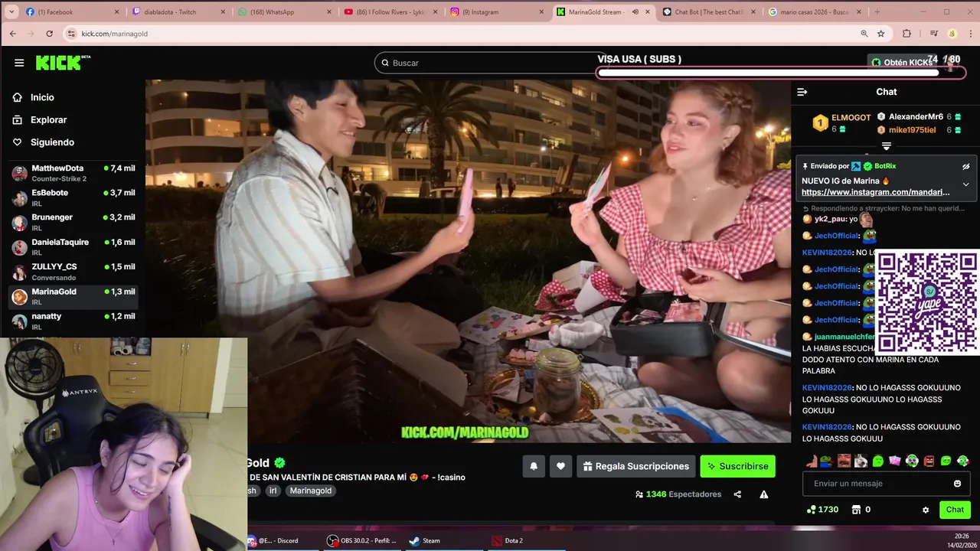This screenshot has width=980, height=551.
Task: Open the chat shop icon
Action: tap(856, 510)
